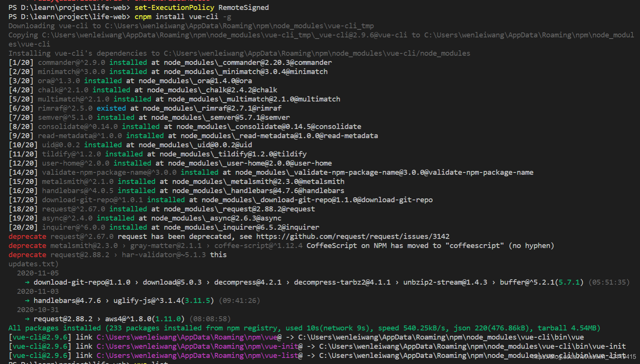Viewport: 640px width, 364px height.
Task: Click the 'set-ExecutionPolicy' command text
Action: pyautogui.click(x=174, y=8)
